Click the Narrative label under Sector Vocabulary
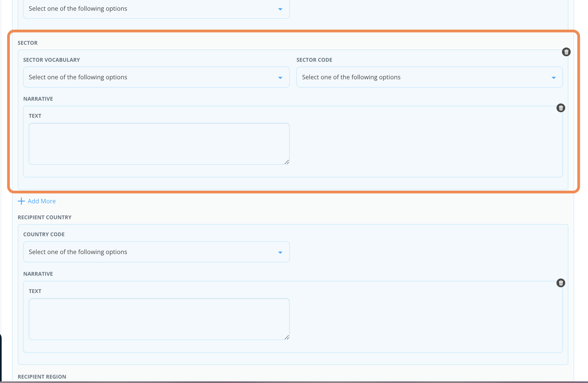The image size is (588, 383). pos(38,99)
